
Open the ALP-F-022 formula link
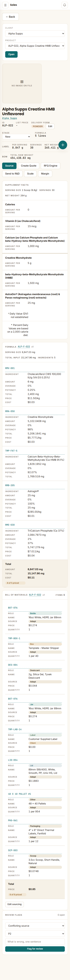[24, 347]
